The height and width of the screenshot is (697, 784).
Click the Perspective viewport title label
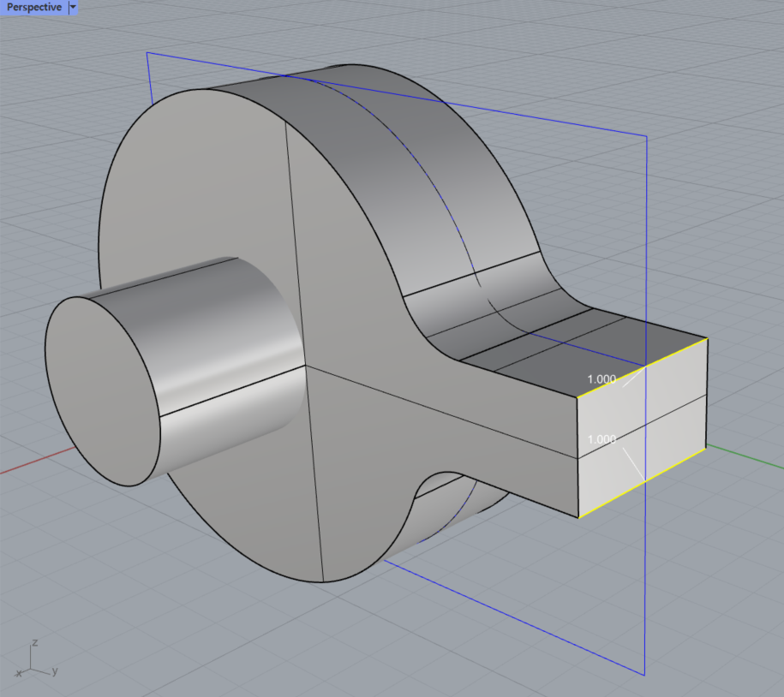pos(34,8)
